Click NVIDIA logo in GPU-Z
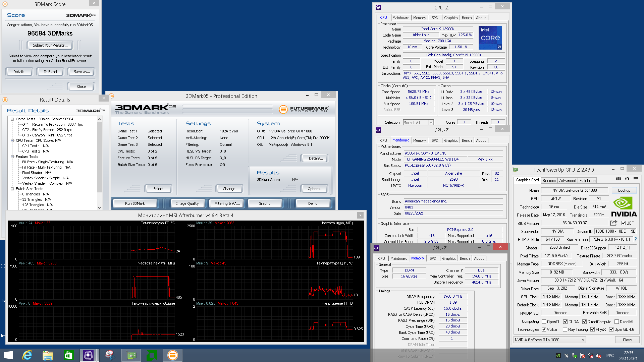This screenshot has width=644, height=362. [624, 207]
